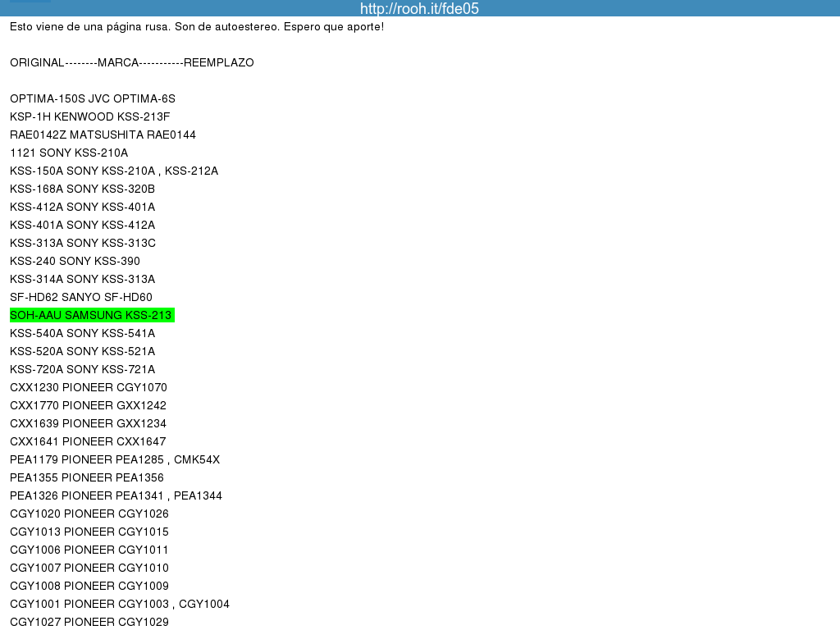
Task: Click the OPTIMA-150S JVC OPTIMA-6S entry
Action: 92,98
